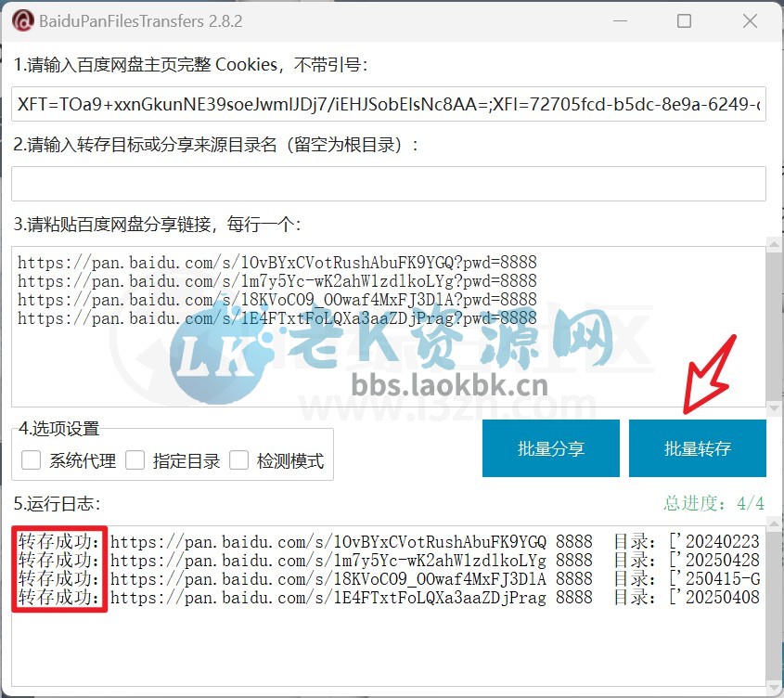The width and height of the screenshot is (784, 698).
Task: Click the BaiduPanFilesTransfers app icon in title bar
Action: click(x=22, y=21)
